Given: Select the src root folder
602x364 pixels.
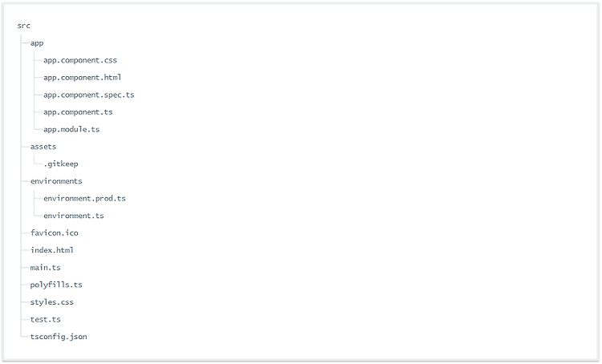Looking at the screenshot, I should coord(24,26).
